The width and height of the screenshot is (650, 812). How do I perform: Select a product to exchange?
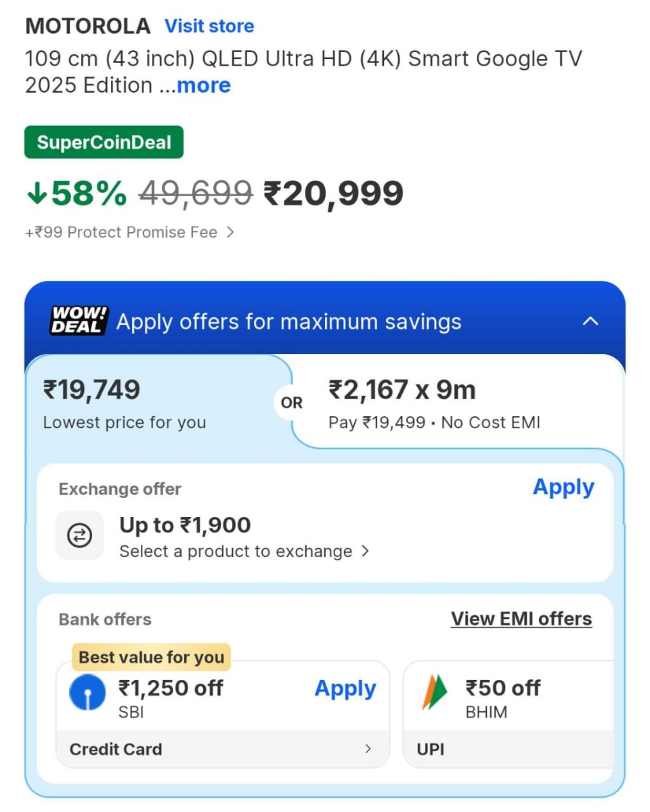[x=244, y=551]
